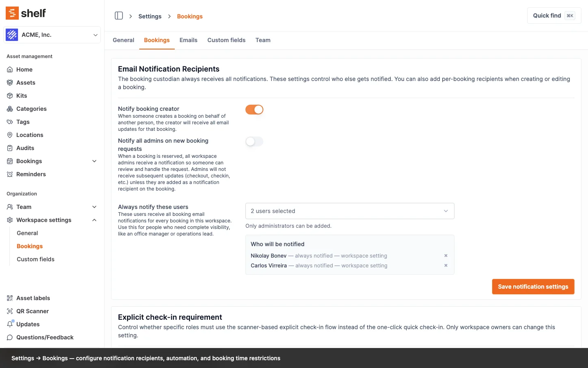This screenshot has height=368, width=588.
Task: Select the Tags icon in sidebar
Action: click(x=10, y=122)
